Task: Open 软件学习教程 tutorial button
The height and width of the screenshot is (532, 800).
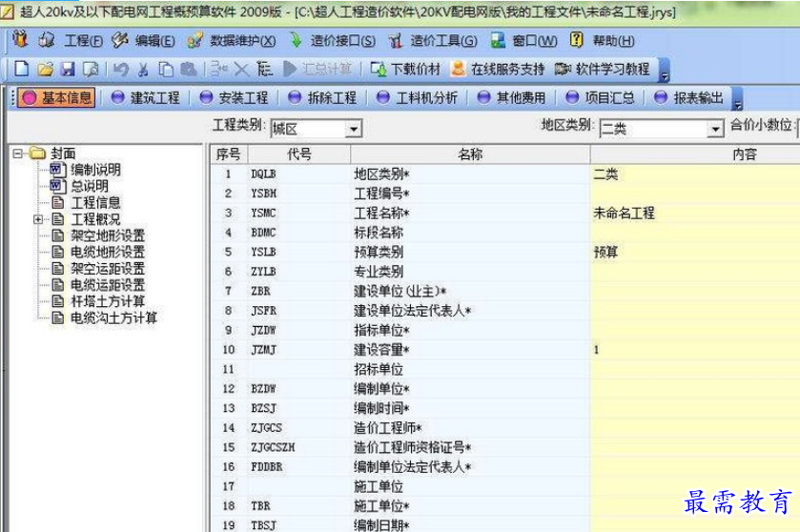Action: point(602,69)
